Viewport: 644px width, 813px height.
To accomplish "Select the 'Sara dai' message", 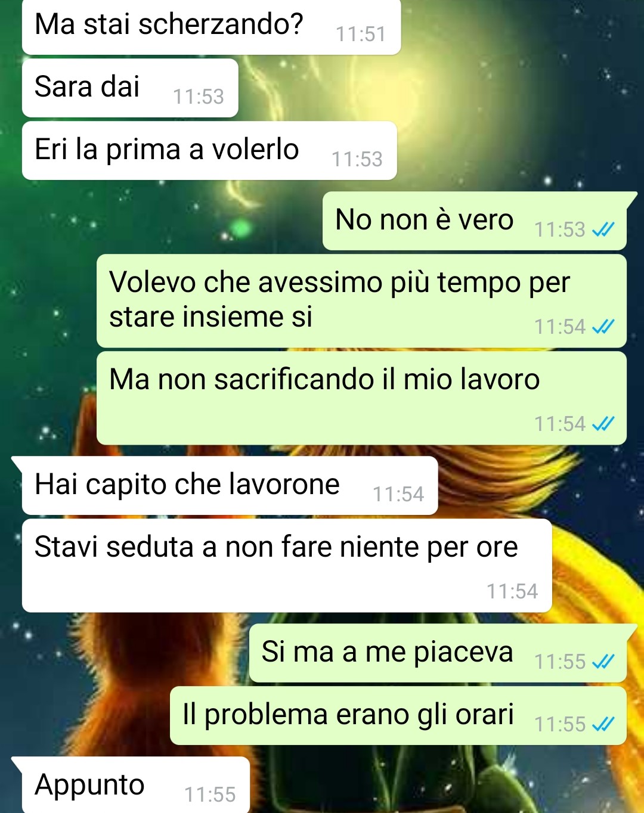I will pyautogui.click(x=130, y=88).
